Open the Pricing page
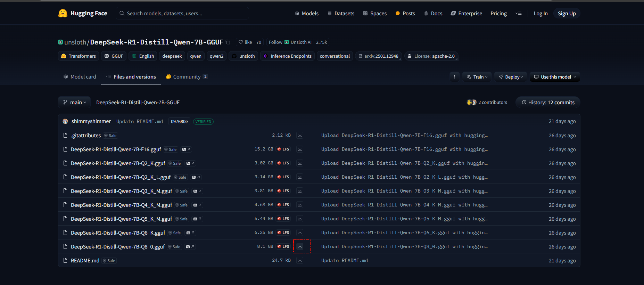 (498, 13)
